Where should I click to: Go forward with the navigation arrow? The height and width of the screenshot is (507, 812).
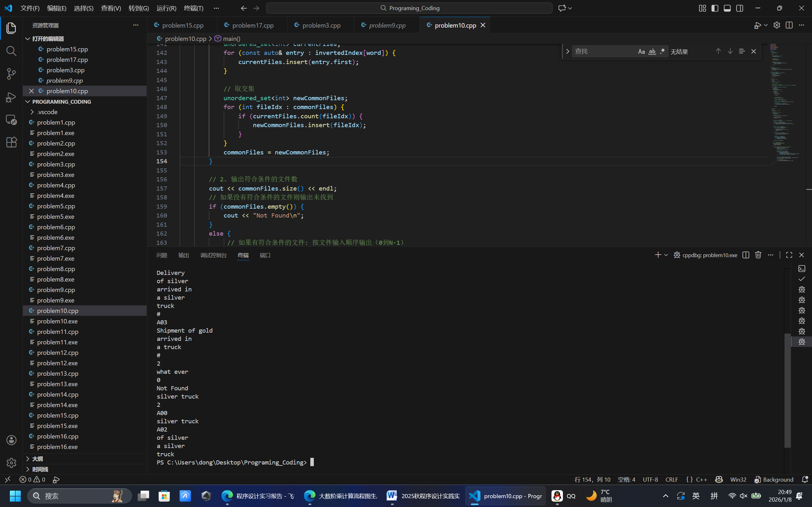(256, 8)
